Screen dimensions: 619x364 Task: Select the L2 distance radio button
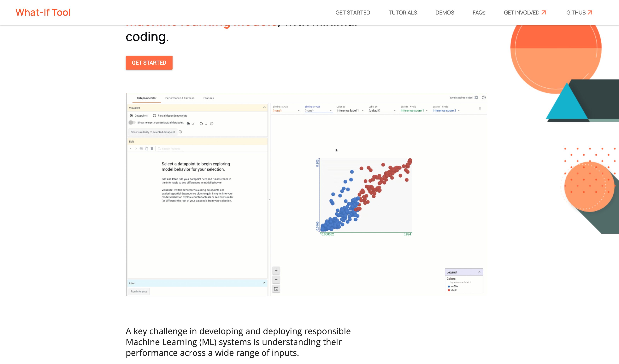coord(201,124)
